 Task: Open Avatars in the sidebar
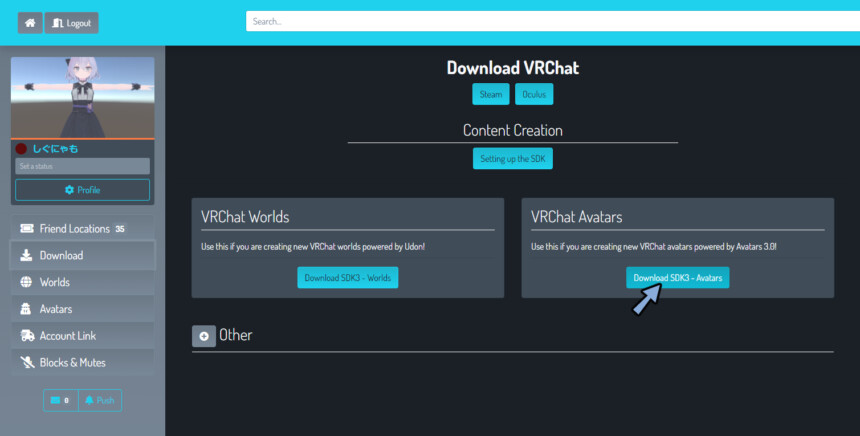click(x=83, y=309)
